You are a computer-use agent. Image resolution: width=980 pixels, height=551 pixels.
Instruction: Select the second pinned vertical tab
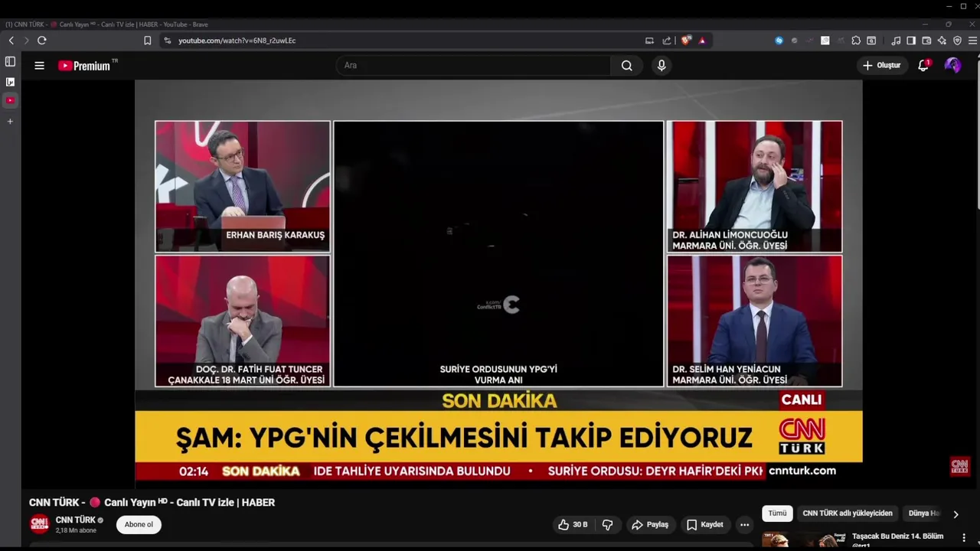(10, 81)
